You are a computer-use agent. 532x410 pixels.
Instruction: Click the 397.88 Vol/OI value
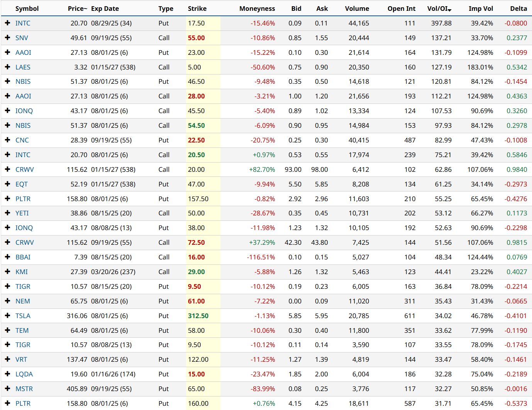point(441,23)
